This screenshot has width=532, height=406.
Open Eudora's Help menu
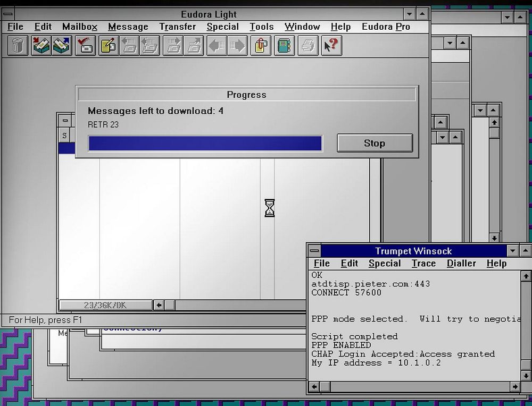pos(340,27)
